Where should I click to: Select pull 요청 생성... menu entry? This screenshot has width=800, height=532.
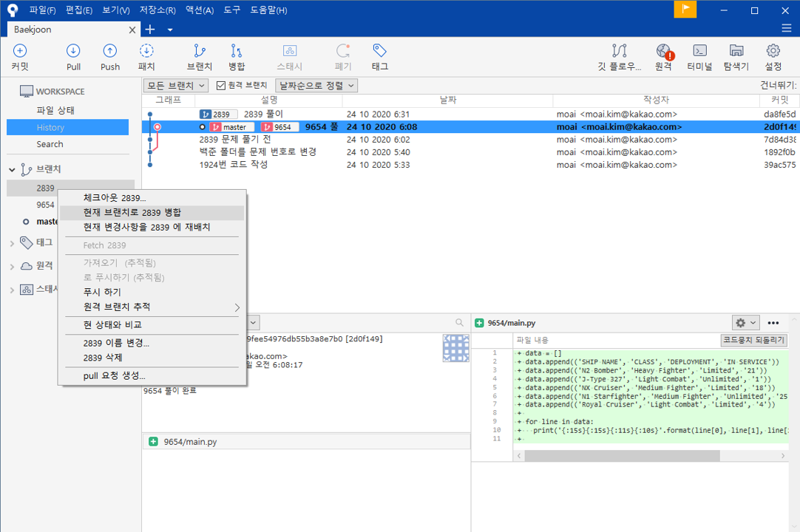pyautogui.click(x=152, y=376)
